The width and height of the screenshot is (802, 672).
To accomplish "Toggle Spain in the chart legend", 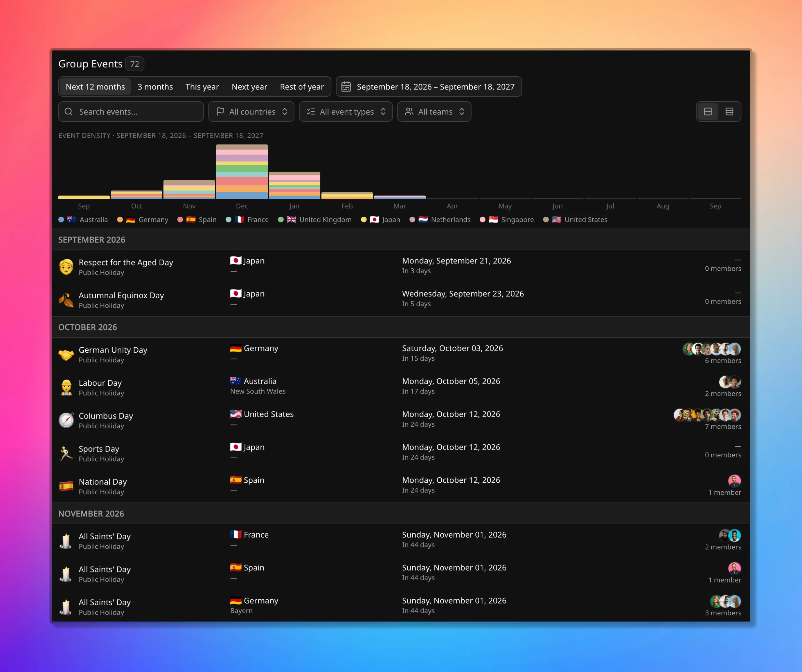I will coord(197,220).
